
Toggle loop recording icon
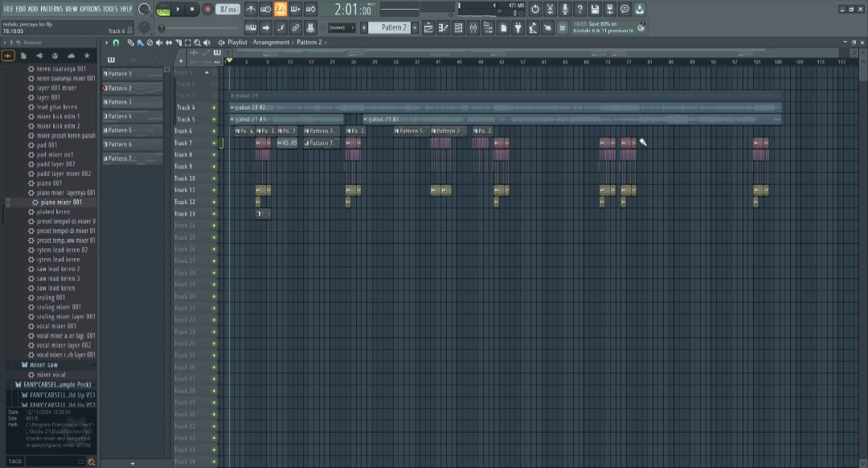coord(310,9)
